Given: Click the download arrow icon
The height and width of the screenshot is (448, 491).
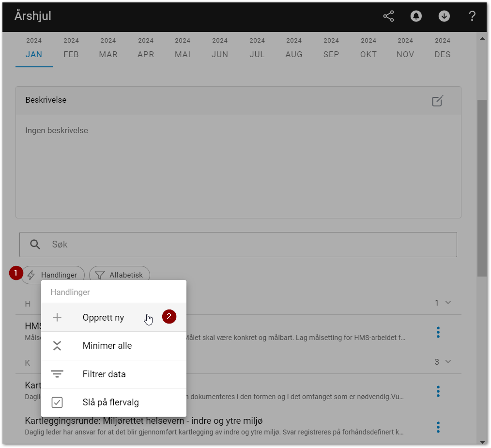Looking at the screenshot, I should point(444,16).
